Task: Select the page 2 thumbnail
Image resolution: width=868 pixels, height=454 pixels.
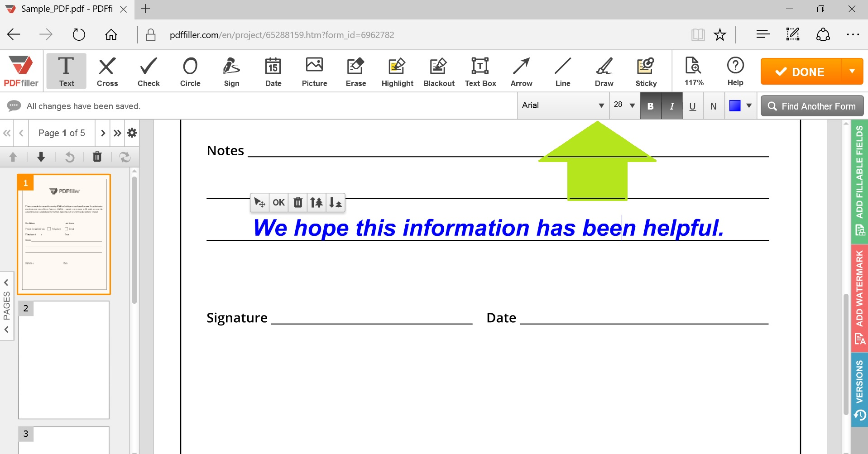Action: [63, 360]
